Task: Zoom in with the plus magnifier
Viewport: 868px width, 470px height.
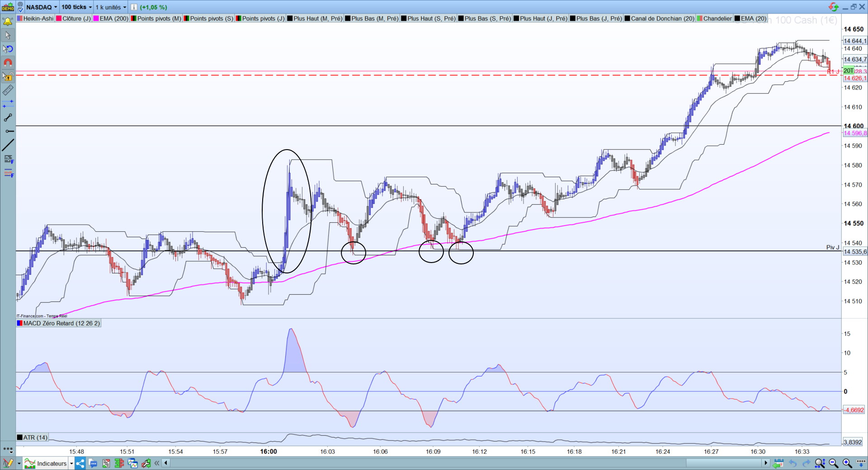Action: (847, 463)
